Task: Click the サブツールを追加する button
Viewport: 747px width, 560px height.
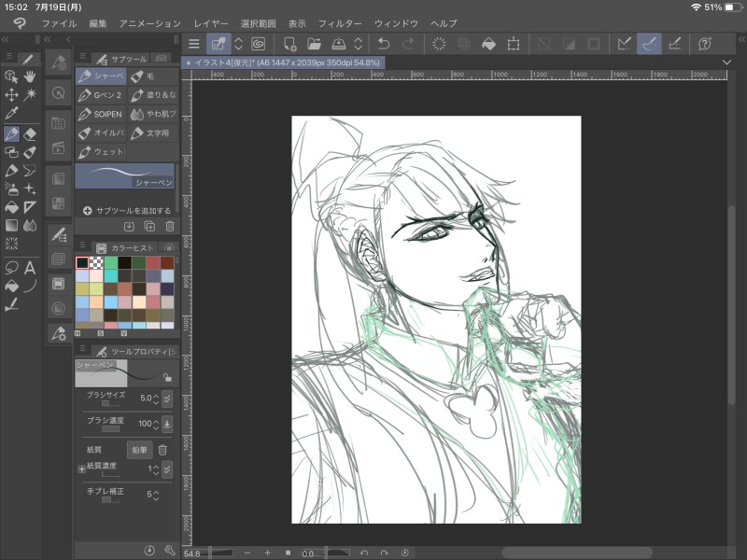Action: (127, 210)
